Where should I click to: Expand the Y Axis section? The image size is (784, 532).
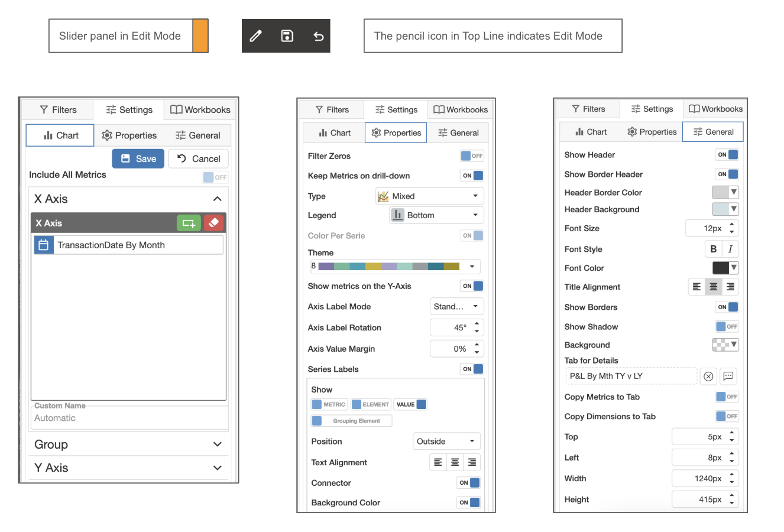click(218, 468)
